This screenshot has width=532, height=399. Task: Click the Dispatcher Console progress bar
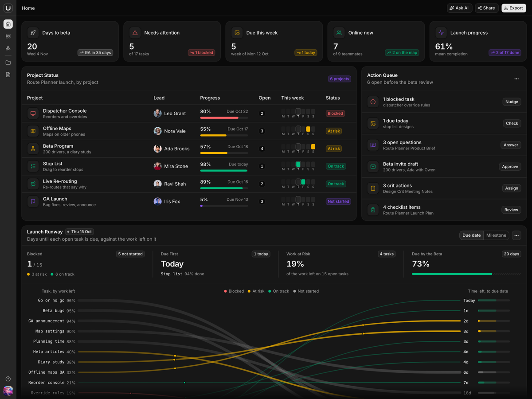224,118
